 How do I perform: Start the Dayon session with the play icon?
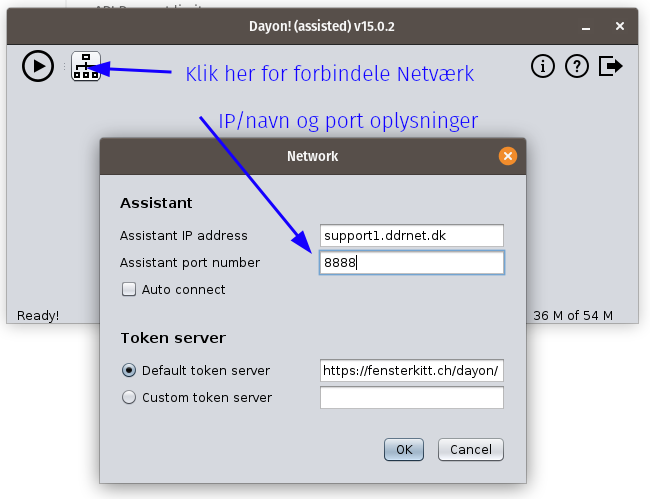coord(38,66)
